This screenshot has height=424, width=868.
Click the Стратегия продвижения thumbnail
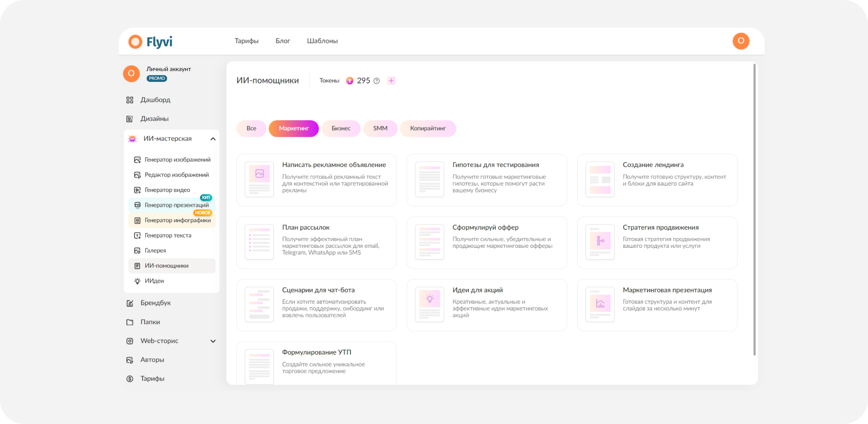click(600, 242)
